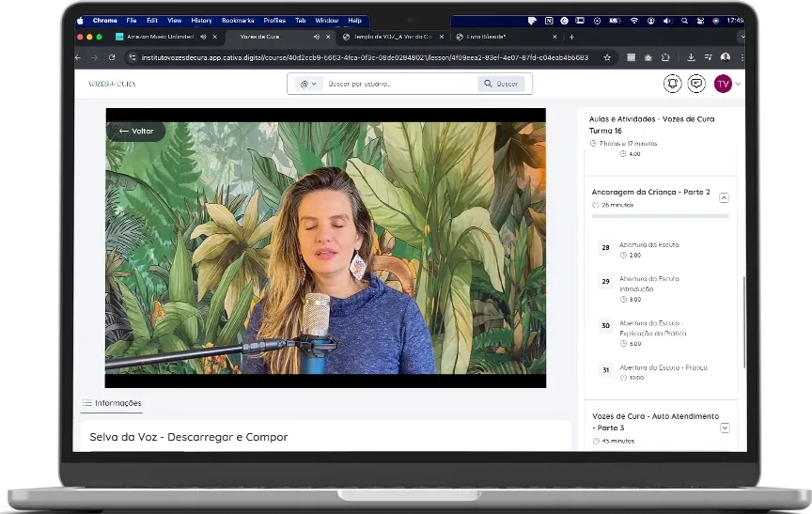Viewport: 812px width, 514px height.
Task: Open Chrome downloads icon
Action: pos(691,57)
